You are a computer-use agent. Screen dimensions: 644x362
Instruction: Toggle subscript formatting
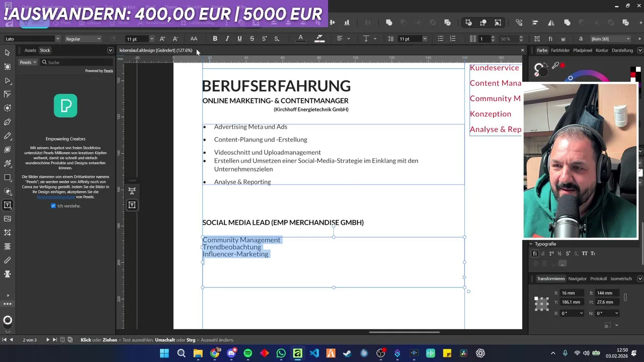pos(277,39)
